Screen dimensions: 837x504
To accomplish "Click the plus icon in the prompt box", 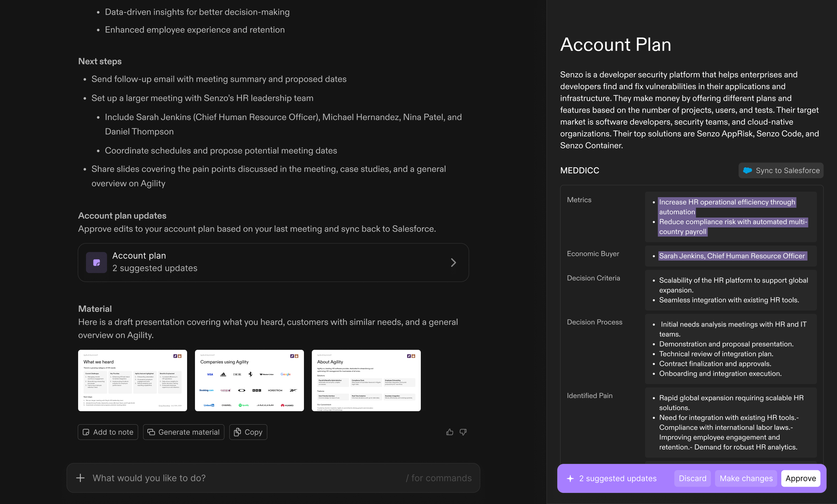I will tap(80, 478).
